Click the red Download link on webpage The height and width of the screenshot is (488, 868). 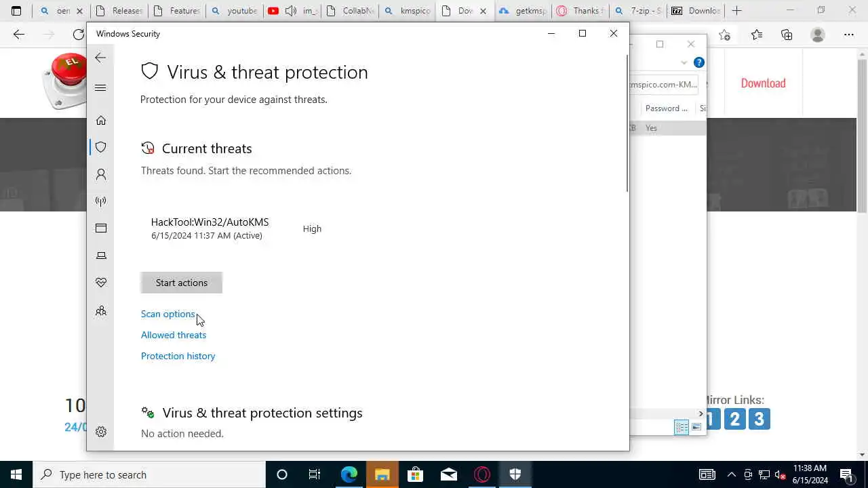[x=763, y=83]
